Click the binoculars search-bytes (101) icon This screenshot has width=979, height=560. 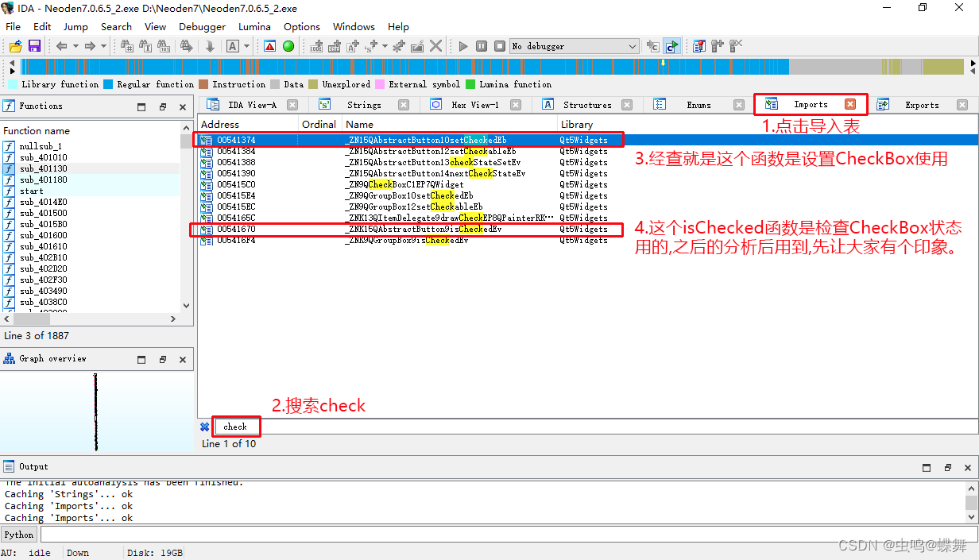click(x=164, y=46)
